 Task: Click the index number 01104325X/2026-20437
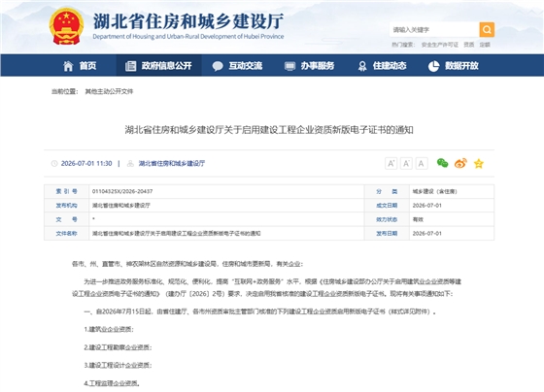coord(122,191)
